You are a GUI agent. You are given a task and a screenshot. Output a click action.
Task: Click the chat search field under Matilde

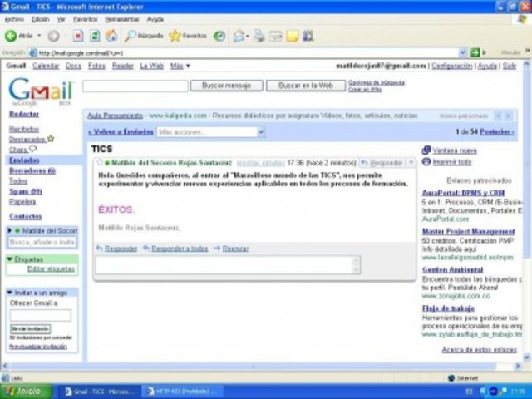pyautogui.click(x=42, y=242)
